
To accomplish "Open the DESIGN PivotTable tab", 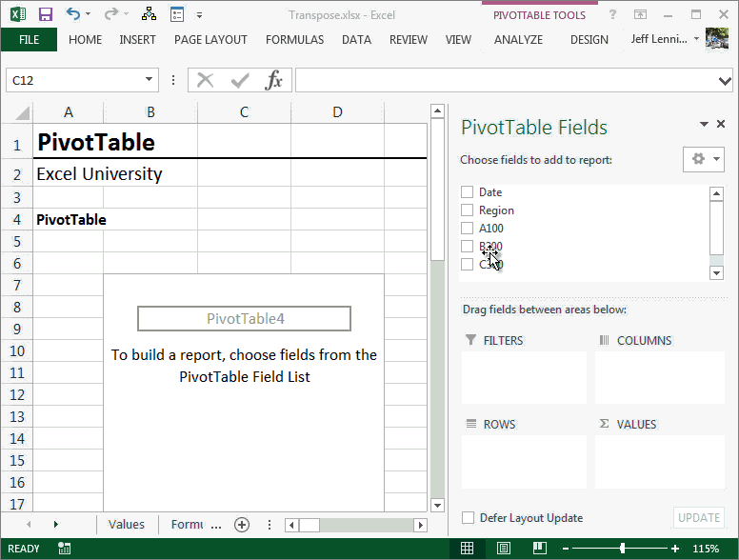I will pyautogui.click(x=589, y=40).
